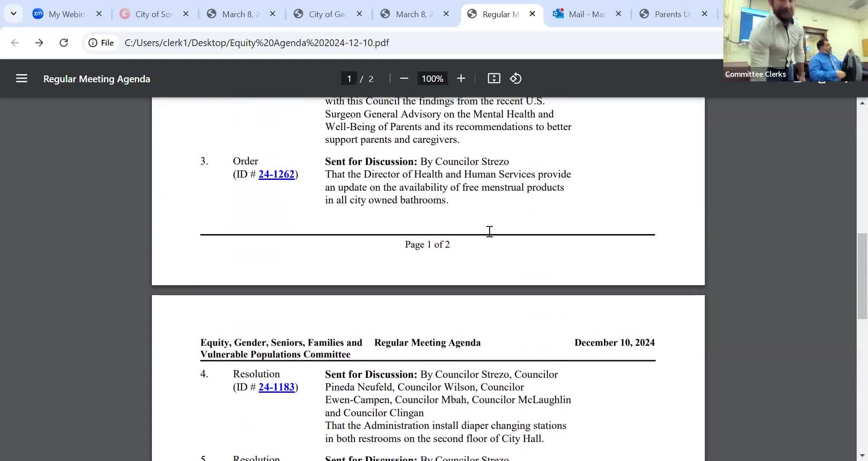The image size is (868, 461).
Task: Open the link for ID 24-1262
Action: [276, 174]
